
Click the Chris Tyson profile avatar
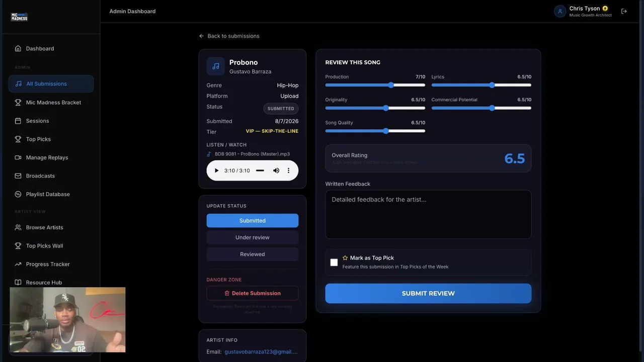[x=560, y=11]
